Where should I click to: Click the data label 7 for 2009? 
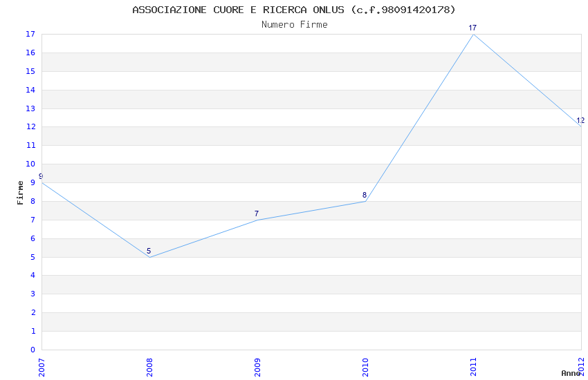pos(257,213)
